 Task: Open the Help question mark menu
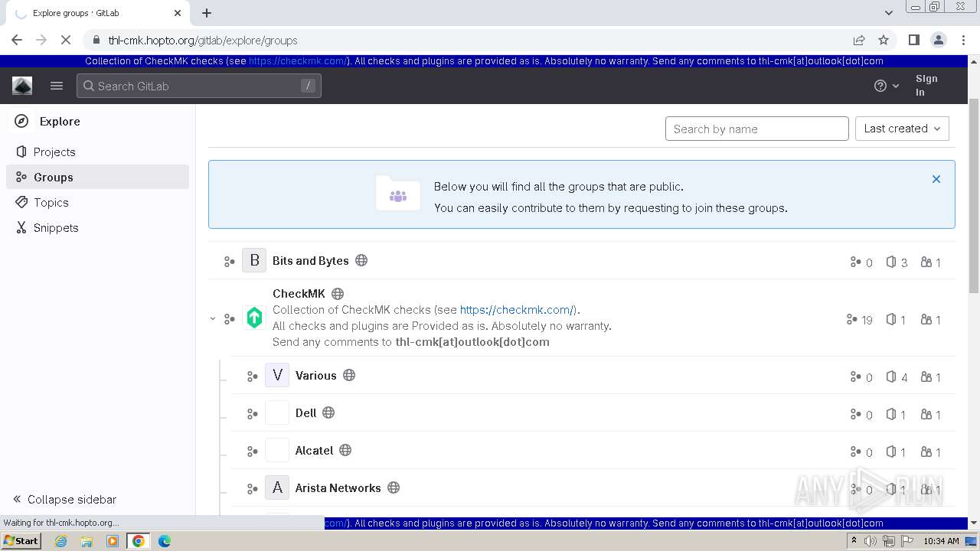(887, 86)
